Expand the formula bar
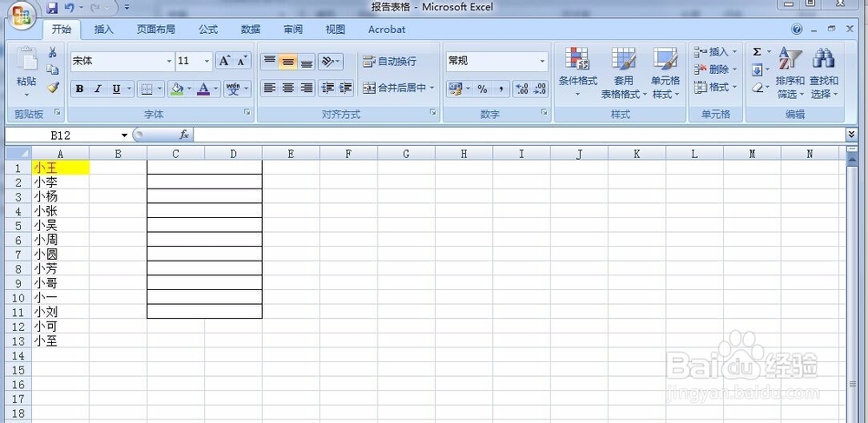The image size is (868, 423). pyautogui.click(x=852, y=135)
